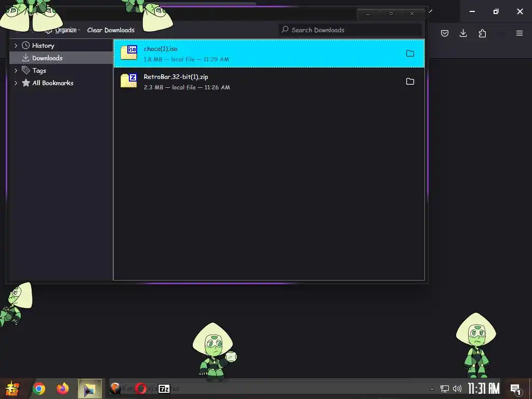The image size is (532, 399).
Task: Show hidden system tray icons
Action: pos(432,389)
